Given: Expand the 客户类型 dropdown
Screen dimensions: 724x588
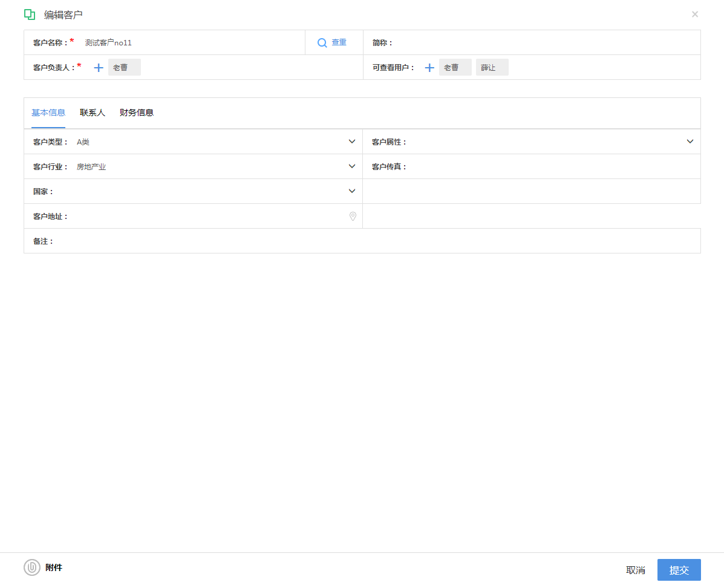Looking at the screenshot, I should [352, 142].
